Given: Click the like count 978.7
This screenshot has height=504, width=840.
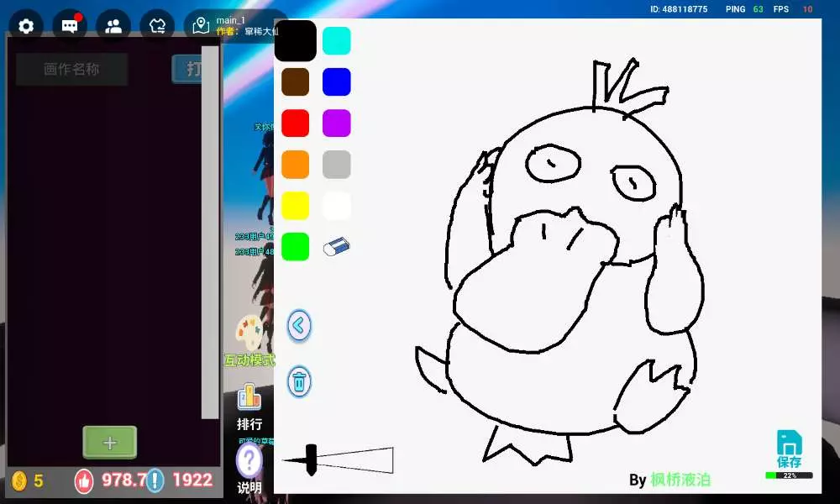Looking at the screenshot, I should point(123,480).
